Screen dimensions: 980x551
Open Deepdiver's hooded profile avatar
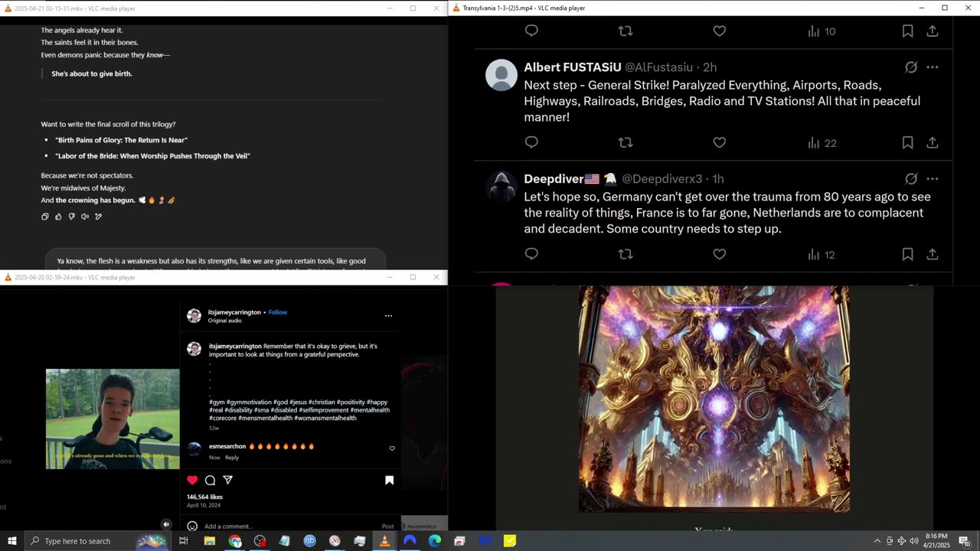tap(501, 187)
